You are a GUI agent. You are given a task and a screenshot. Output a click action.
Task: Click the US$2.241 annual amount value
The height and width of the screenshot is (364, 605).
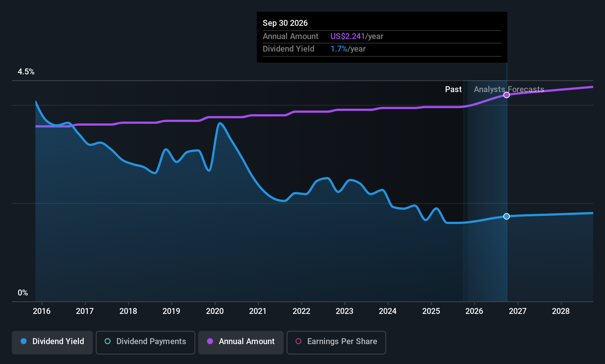point(347,36)
